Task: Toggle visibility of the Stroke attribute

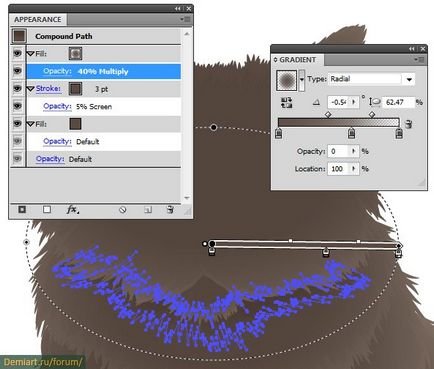Action: [17, 89]
